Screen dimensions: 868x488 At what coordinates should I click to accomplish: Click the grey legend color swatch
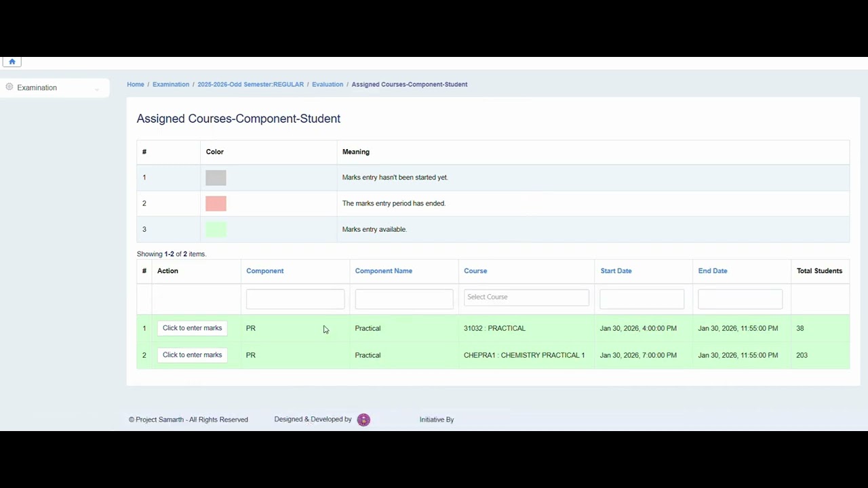[x=216, y=178]
